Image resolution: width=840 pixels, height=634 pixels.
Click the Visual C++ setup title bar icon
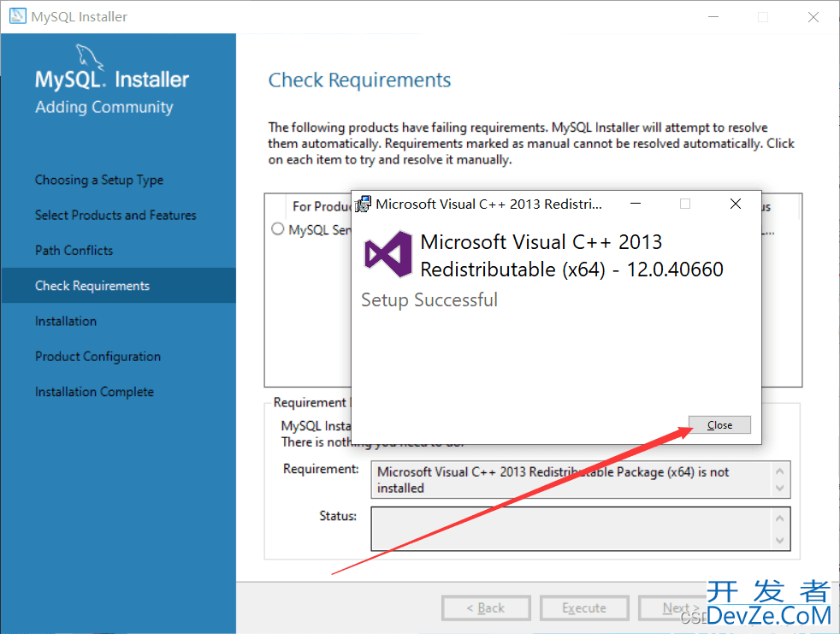[x=364, y=204]
